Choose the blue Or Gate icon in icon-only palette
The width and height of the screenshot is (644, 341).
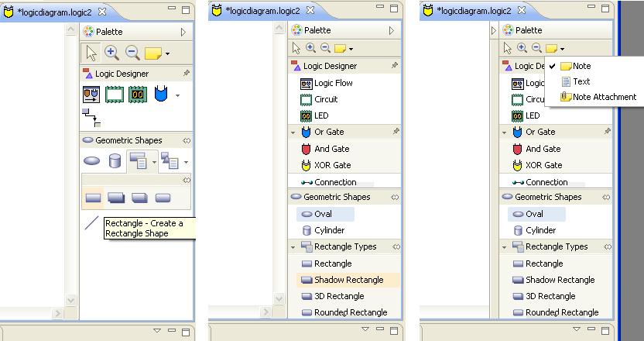coord(161,94)
